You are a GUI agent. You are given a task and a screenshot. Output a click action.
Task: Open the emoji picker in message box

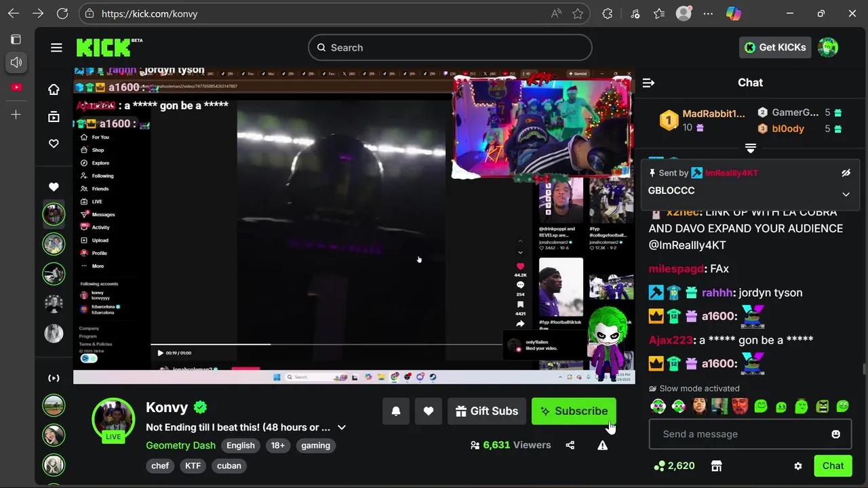click(x=835, y=434)
